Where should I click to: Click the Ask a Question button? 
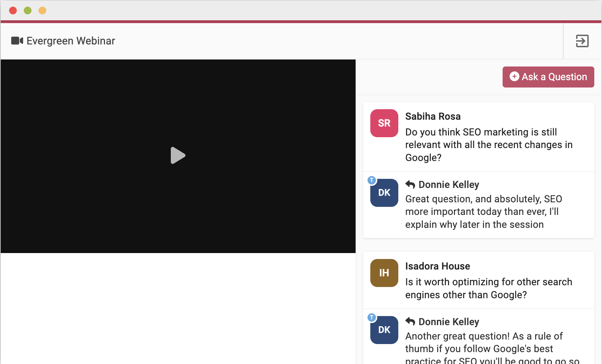(548, 77)
